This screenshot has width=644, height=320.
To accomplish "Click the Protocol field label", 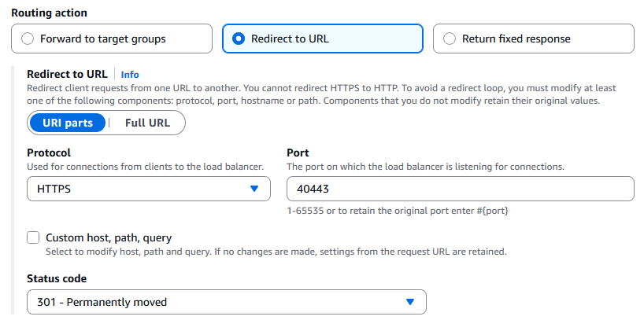I will click(49, 153).
